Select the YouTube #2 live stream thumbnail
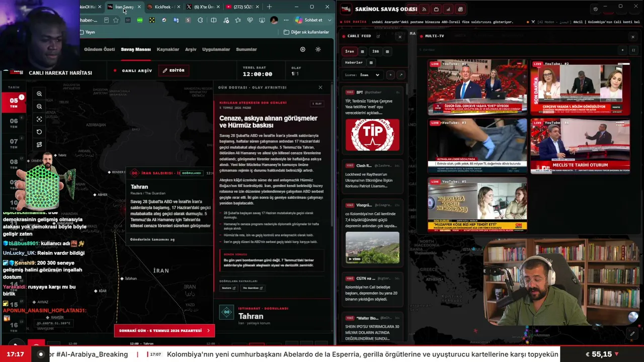 pyautogui.click(x=580, y=87)
